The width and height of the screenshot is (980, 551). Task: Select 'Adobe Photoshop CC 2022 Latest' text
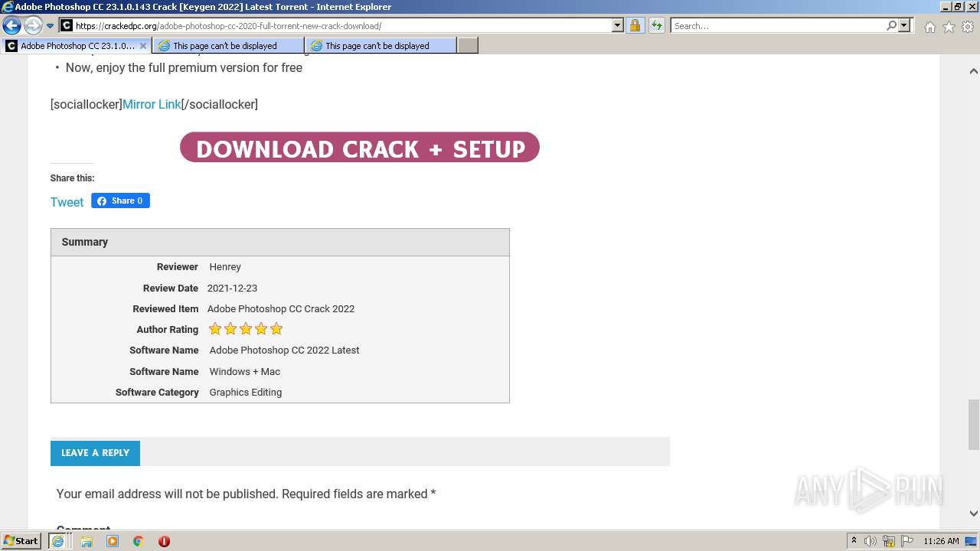(x=284, y=350)
